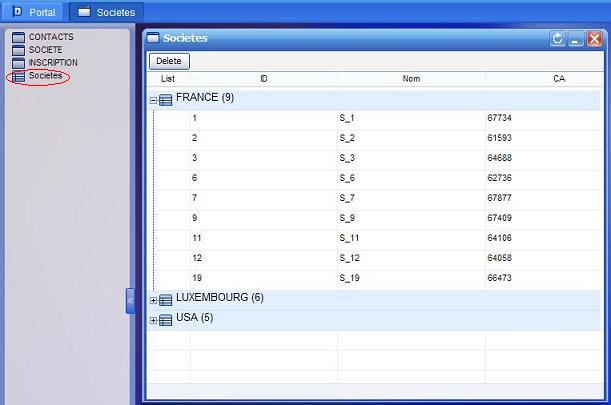Click the Societes grid icon in sidebar
The width and height of the screenshot is (611, 405).
pyautogui.click(x=19, y=76)
